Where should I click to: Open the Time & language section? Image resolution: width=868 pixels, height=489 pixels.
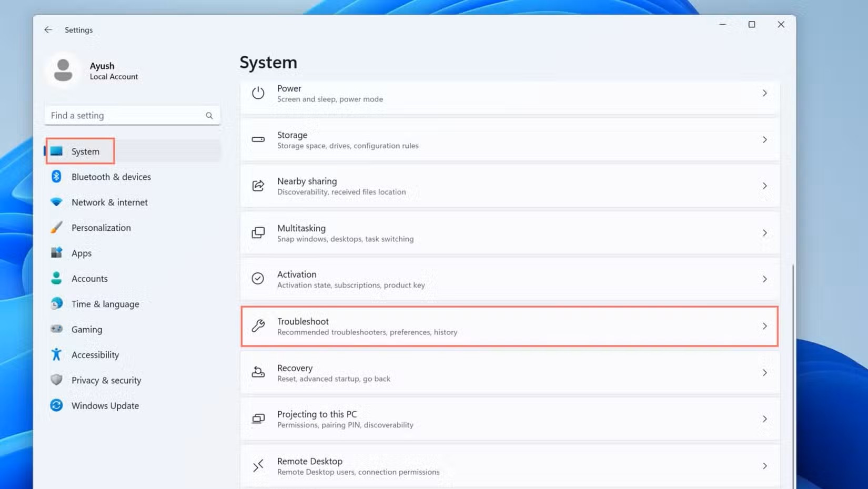pos(105,304)
